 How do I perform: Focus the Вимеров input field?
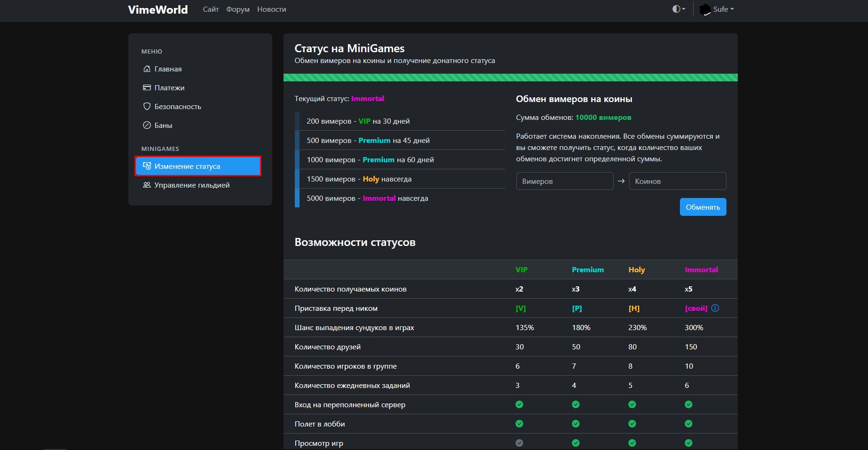pos(564,181)
